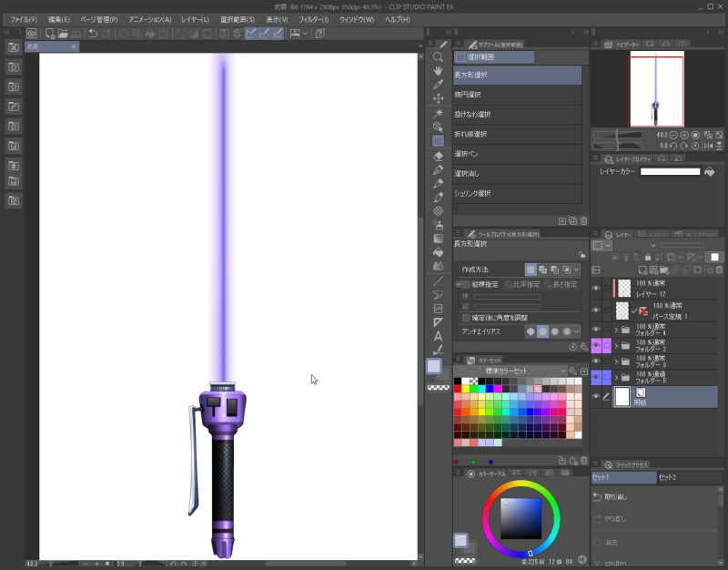This screenshot has width=728, height=570.
Task: Delete sub tool with trash icon
Action: (x=583, y=221)
